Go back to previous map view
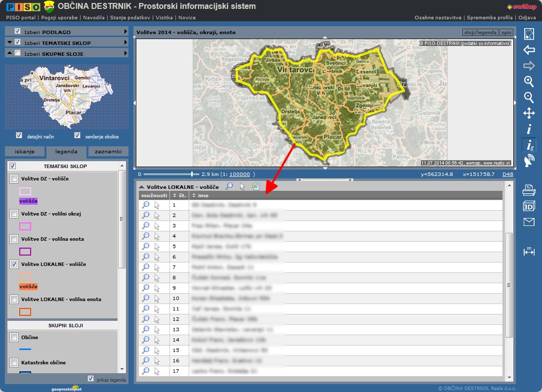The image size is (542, 392). point(529,50)
